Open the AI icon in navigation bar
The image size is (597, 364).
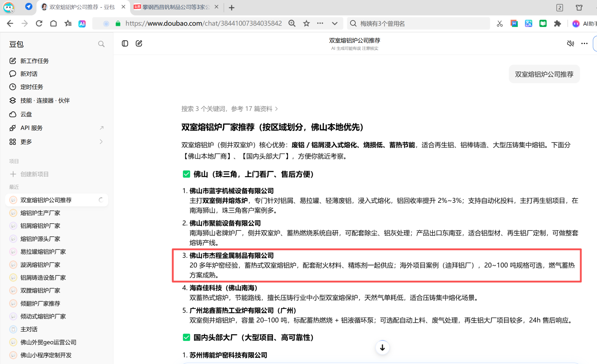pyautogui.click(x=82, y=24)
